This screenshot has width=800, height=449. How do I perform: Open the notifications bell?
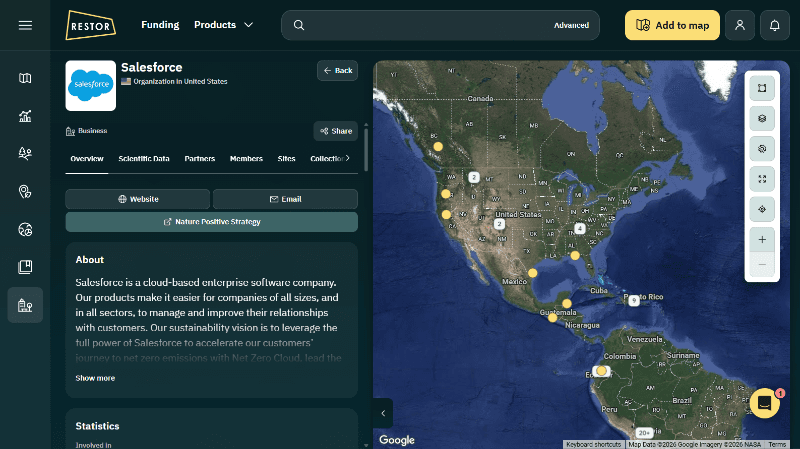774,25
